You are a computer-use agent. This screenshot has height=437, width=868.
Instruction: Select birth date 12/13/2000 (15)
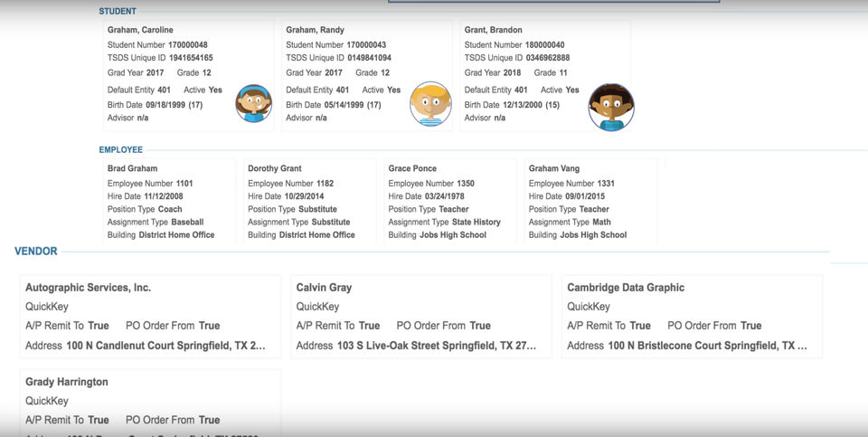coord(531,105)
